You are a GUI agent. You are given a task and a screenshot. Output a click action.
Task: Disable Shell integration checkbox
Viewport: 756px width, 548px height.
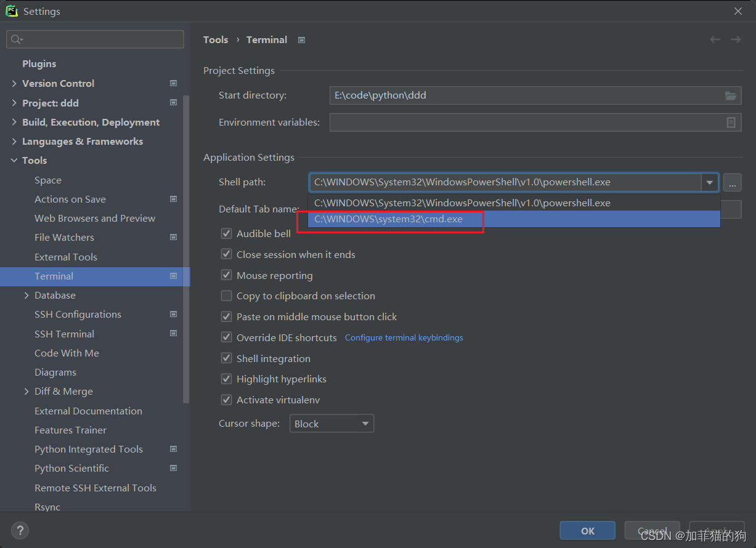pyautogui.click(x=226, y=358)
